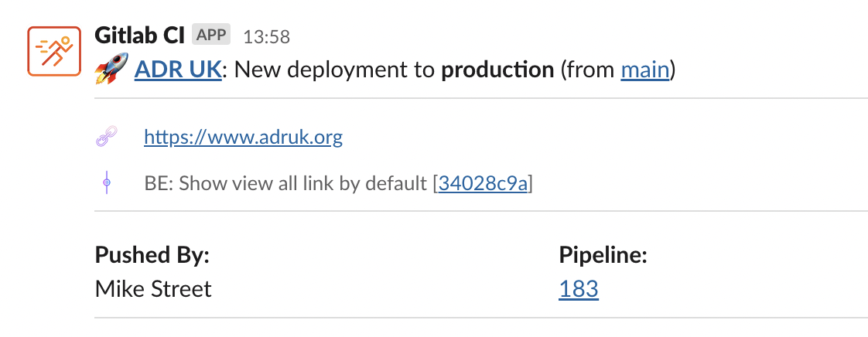Open the Gitlab CI sender name

pos(139,36)
